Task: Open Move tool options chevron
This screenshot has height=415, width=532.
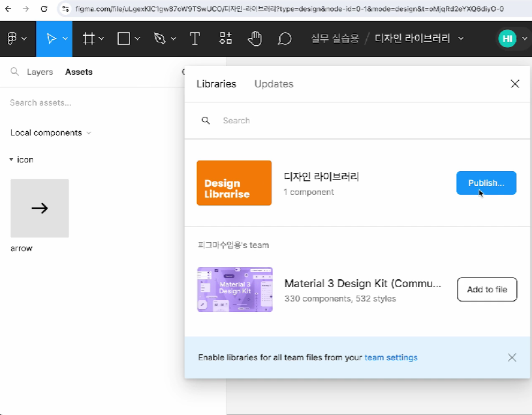Action: point(65,38)
